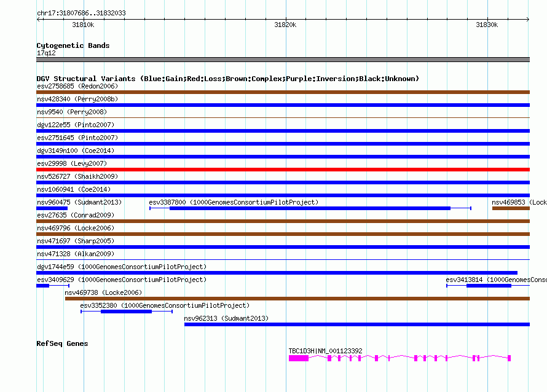
Task: Click the red esv29998 (Levy2007) loss bar
Action: pyautogui.click(x=283, y=170)
